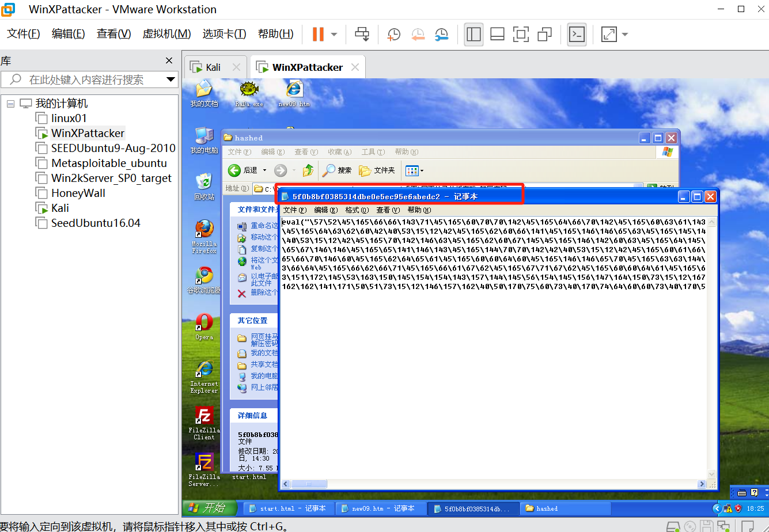Screen dimensions: 769x532
Task: Open 收藏(A) menu in hashed window
Action: 339,152
